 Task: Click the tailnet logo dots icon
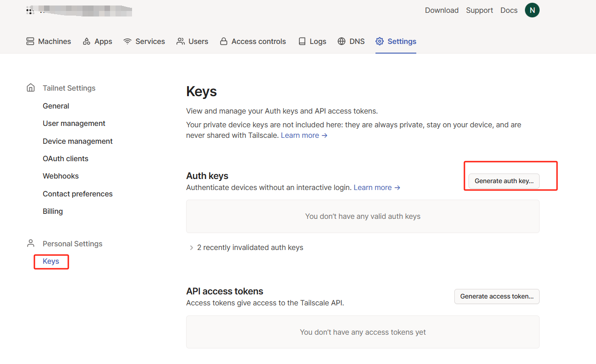pos(30,11)
